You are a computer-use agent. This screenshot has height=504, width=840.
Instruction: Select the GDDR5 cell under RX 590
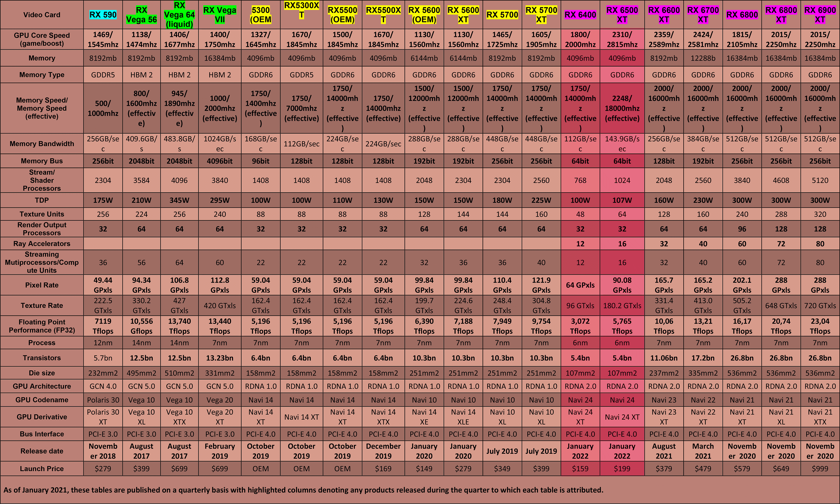[x=103, y=75]
